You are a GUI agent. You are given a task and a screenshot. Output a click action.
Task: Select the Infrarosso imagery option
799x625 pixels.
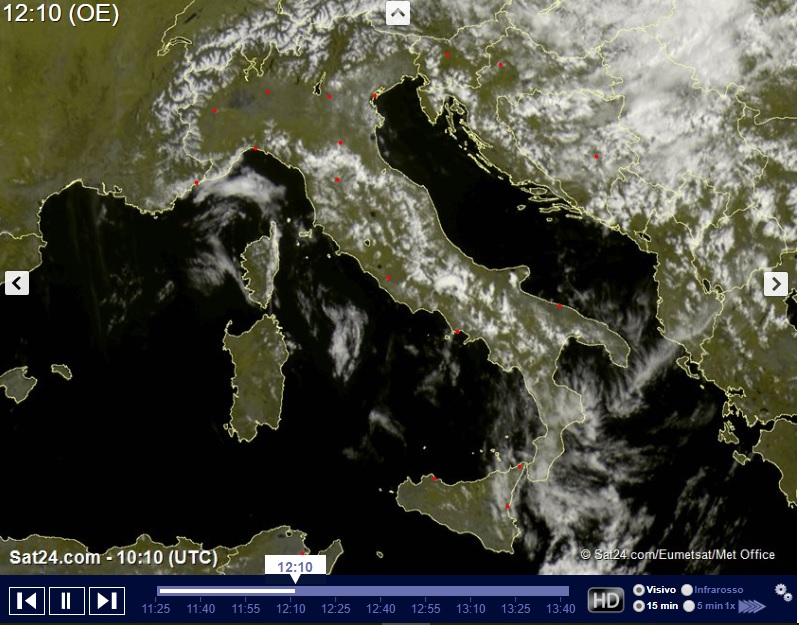[712, 589]
